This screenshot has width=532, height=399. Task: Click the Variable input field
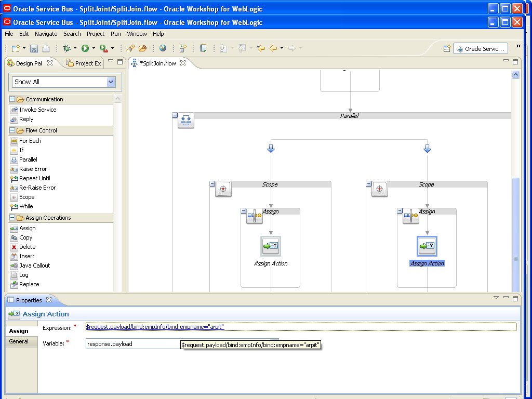[x=182, y=344]
